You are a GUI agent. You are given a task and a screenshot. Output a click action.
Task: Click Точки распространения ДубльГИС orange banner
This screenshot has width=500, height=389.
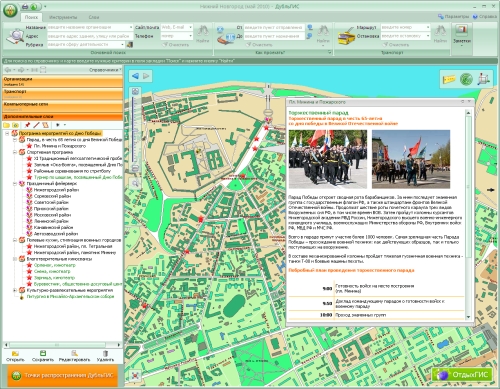pos(63,376)
